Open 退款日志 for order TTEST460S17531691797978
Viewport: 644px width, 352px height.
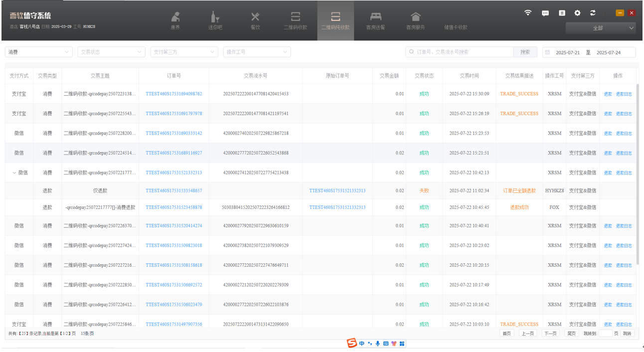pyautogui.click(x=624, y=114)
